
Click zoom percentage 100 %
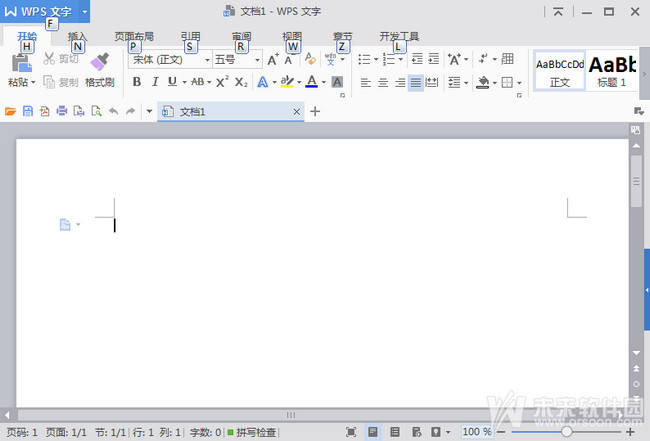(477, 432)
